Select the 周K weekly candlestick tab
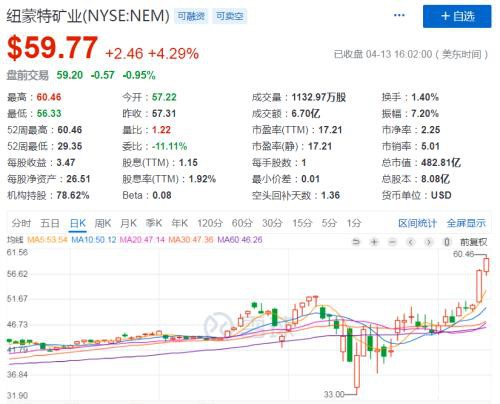This screenshot has height=404, width=500. [x=103, y=223]
